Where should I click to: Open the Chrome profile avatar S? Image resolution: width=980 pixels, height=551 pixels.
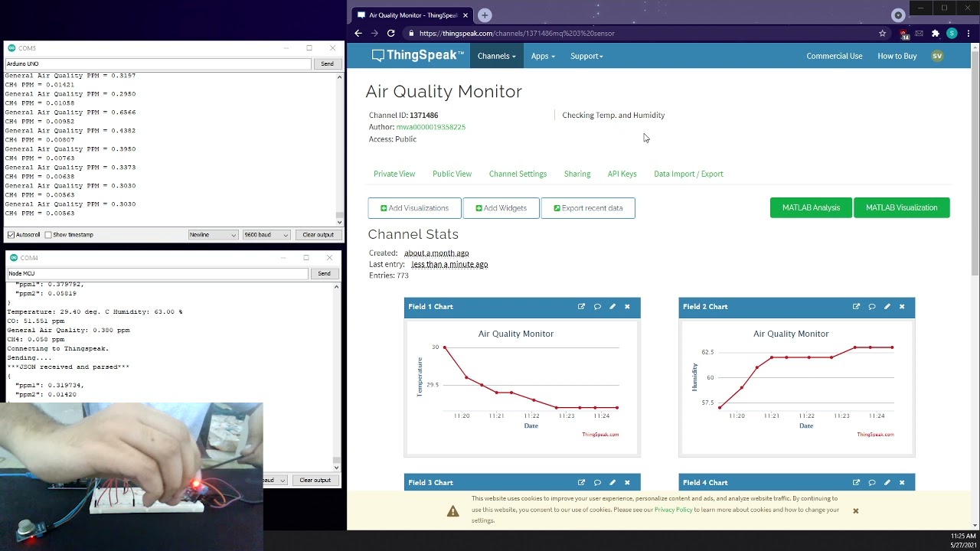[952, 34]
